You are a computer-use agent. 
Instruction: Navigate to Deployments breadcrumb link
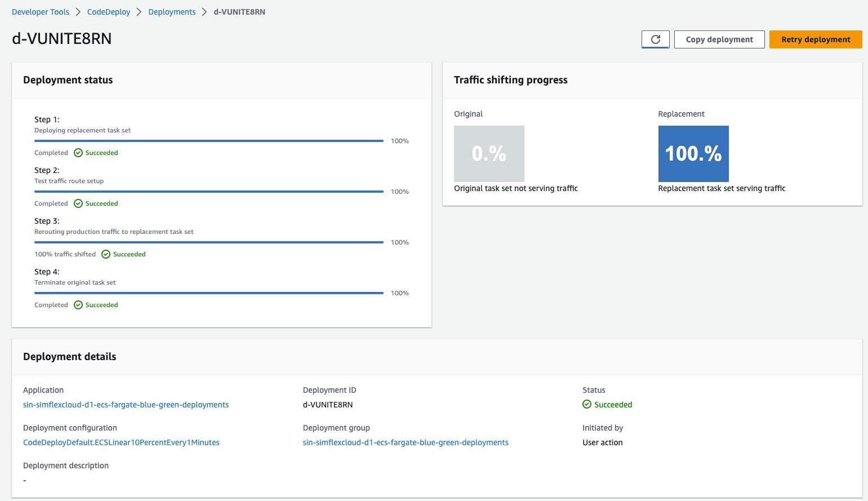pyautogui.click(x=172, y=12)
